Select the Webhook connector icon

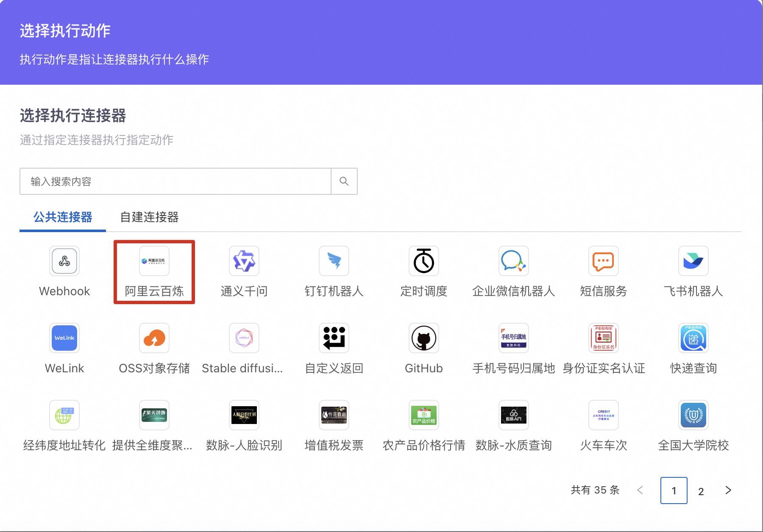tap(64, 261)
